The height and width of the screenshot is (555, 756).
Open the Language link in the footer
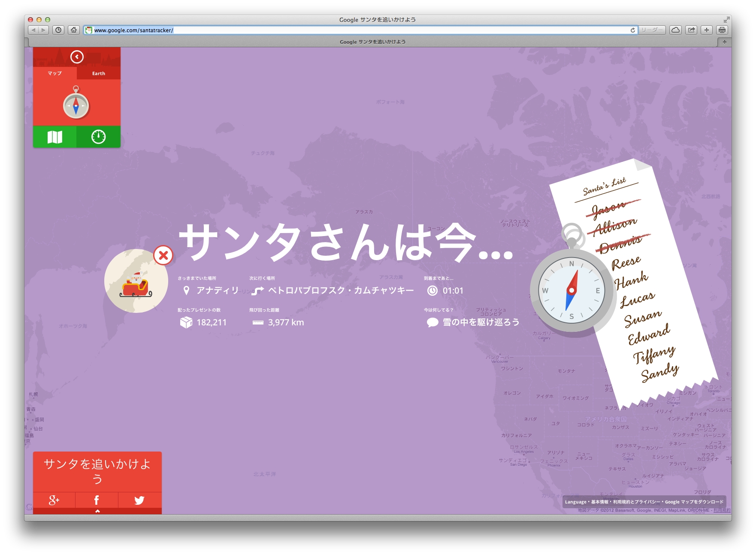click(575, 502)
